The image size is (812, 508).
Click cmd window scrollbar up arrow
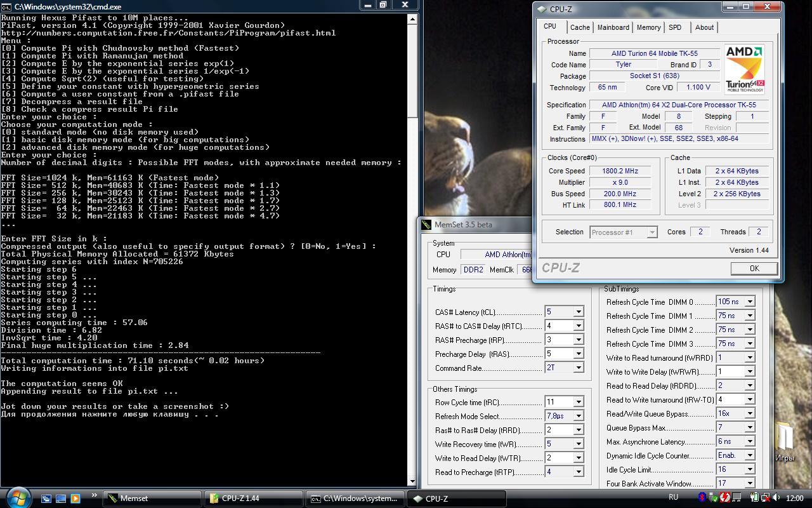click(x=412, y=19)
